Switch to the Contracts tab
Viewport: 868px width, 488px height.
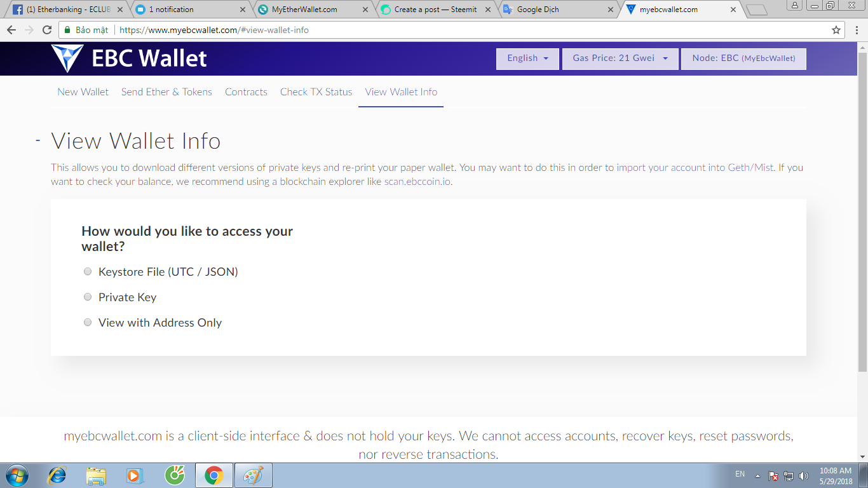click(x=246, y=92)
